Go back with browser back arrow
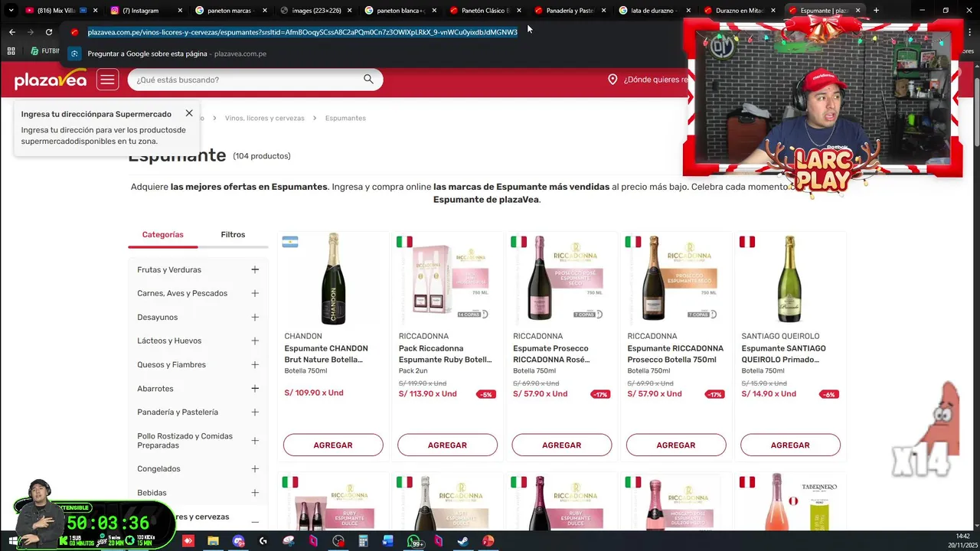Viewport: 980px width, 551px height. pos(12,32)
